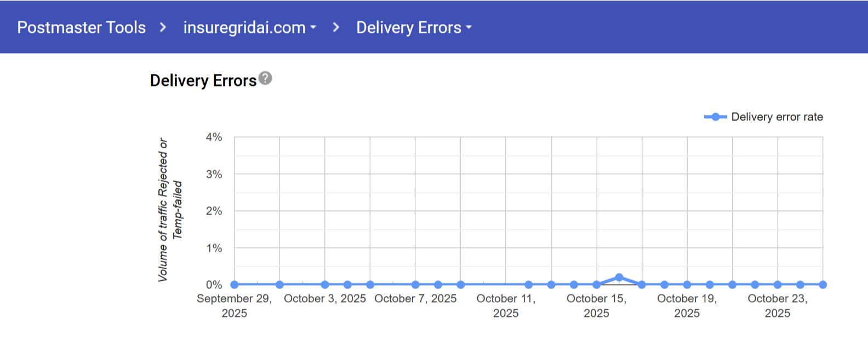Expand the Delivery Errors report dropdown
Viewport: 868px width, 353px height.
tap(414, 27)
